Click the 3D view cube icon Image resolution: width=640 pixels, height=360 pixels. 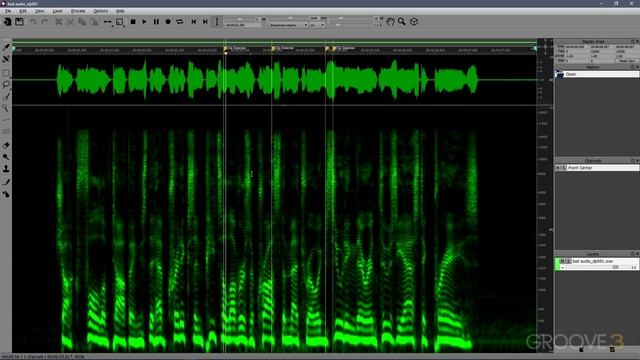coord(414,22)
